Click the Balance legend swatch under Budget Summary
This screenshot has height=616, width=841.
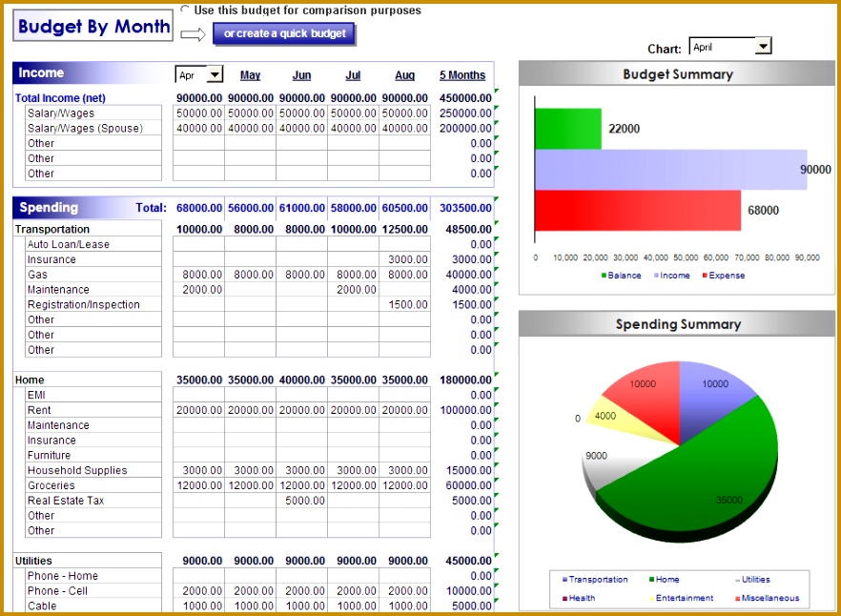click(602, 275)
